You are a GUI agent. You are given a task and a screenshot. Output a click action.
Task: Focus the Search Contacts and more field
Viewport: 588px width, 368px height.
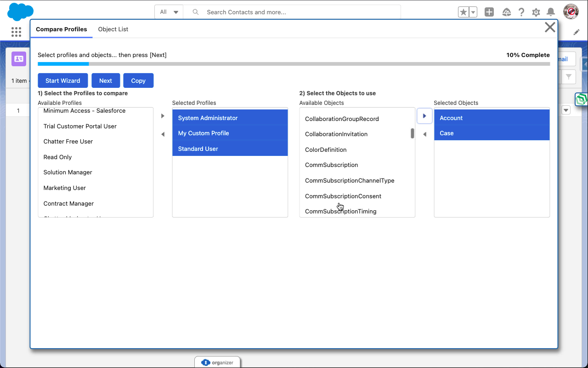coord(292,12)
